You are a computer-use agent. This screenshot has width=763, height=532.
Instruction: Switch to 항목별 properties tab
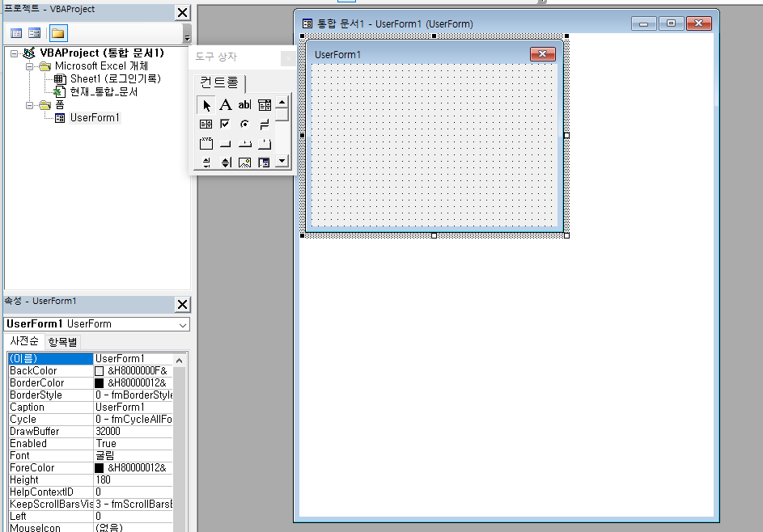[x=62, y=342]
